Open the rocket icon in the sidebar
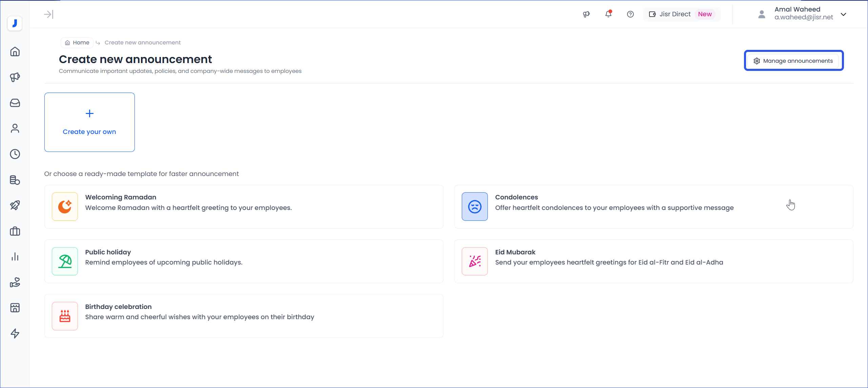Screen dimensions: 868x388 pos(15,205)
